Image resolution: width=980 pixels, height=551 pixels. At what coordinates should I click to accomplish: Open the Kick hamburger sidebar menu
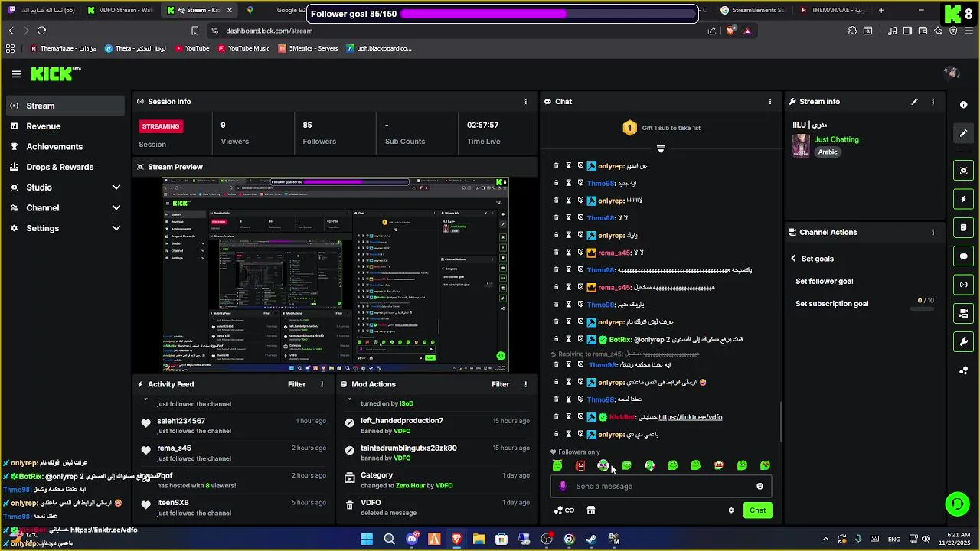tap(16, 74)
